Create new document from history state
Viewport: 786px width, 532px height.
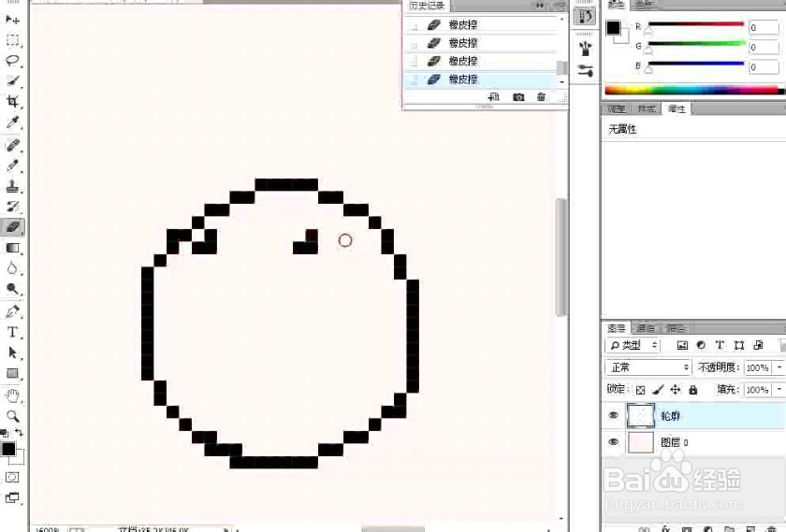coord(494,96)
